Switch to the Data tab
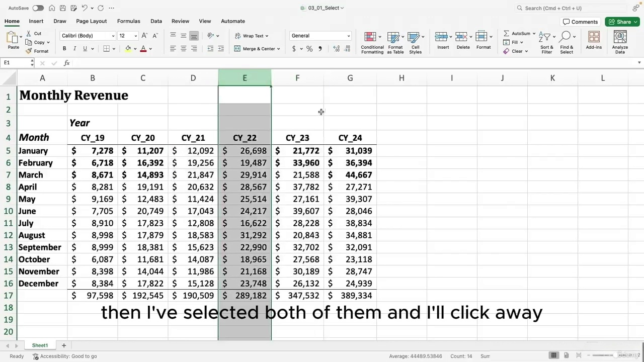 click(x=156, y=21)
